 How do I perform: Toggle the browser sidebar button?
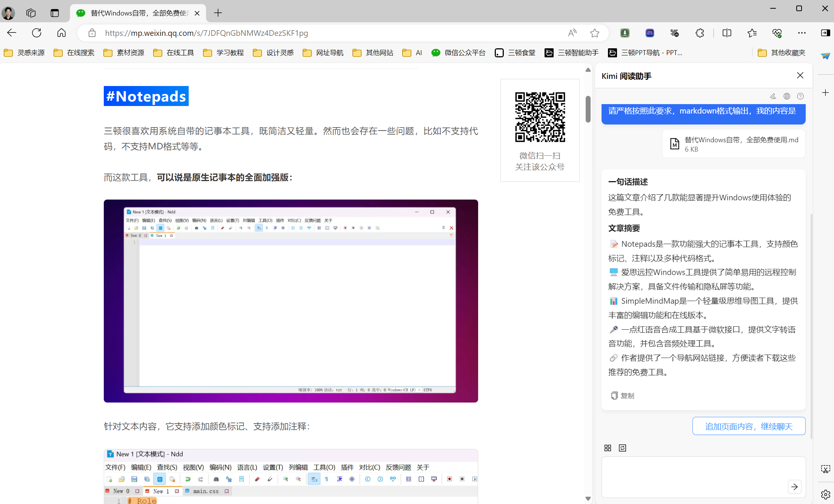825,33
